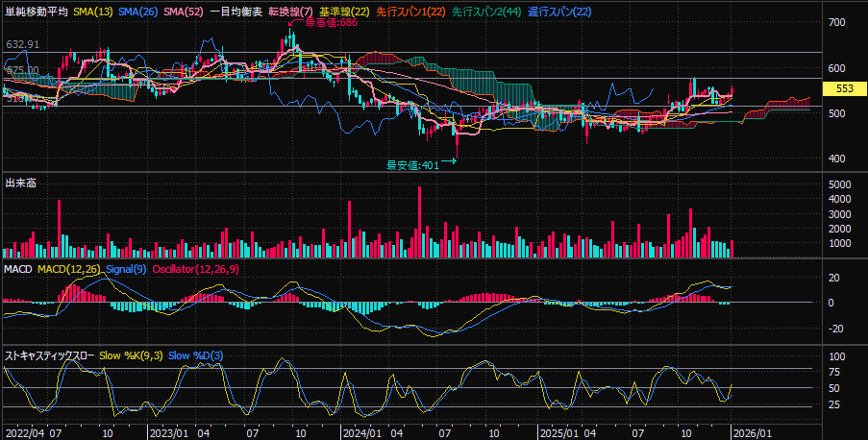Click the current price tag 553

click(x=845, y=88)
